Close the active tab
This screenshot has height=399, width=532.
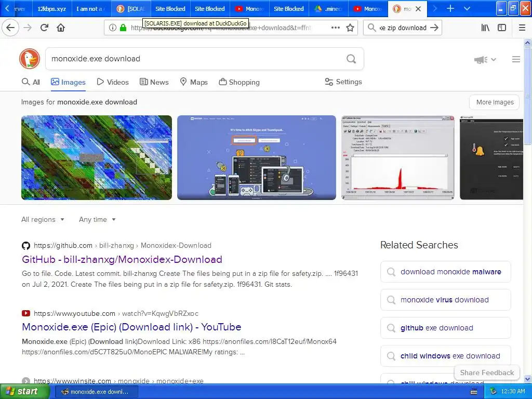coord(418,9)
